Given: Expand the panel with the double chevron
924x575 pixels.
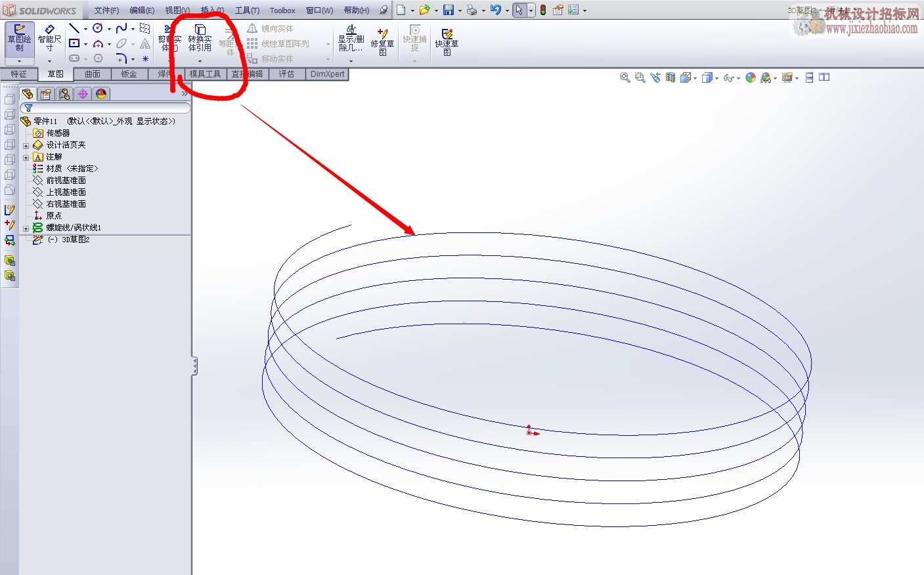Looking at the screenshot, I should [x=185, y=94].
